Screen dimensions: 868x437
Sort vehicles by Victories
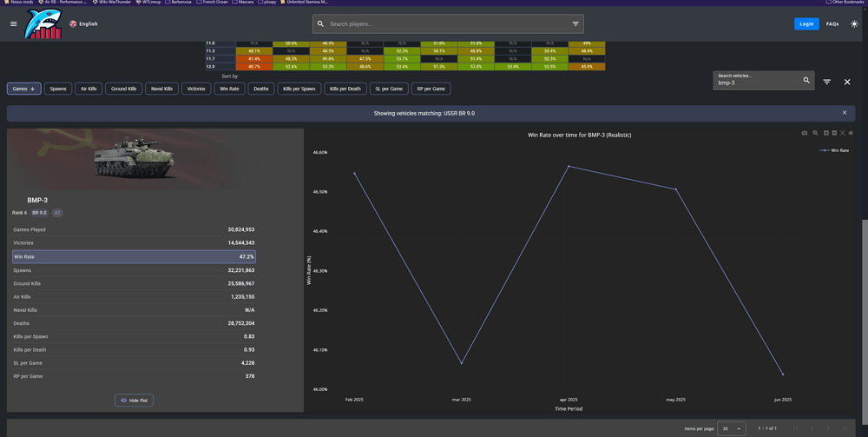196,89
